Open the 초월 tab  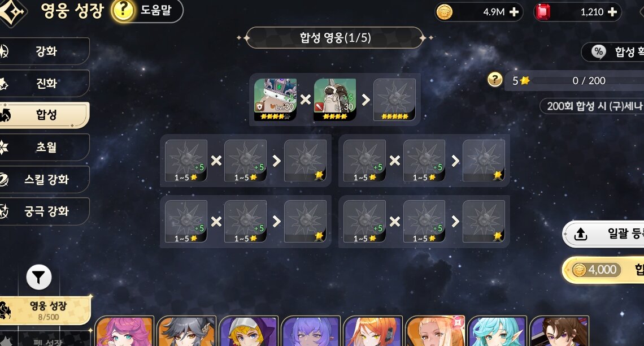click(45, 147)
